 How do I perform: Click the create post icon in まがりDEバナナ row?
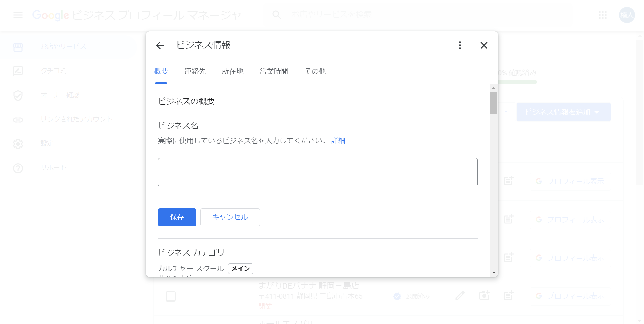(x=508, y=296)
